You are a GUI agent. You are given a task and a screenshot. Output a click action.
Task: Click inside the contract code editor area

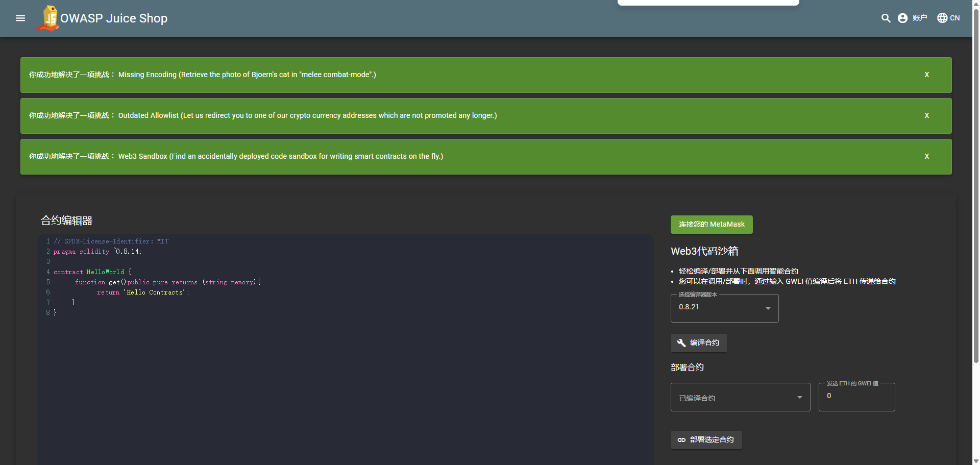click(345, 383)
